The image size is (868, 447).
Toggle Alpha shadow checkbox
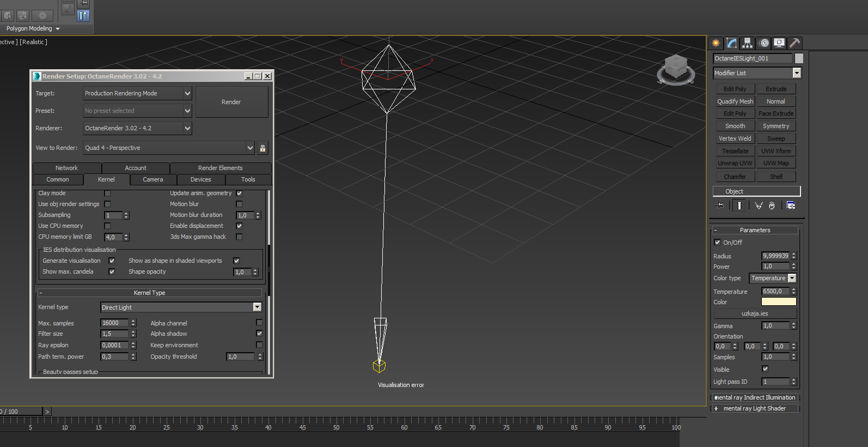259,333
